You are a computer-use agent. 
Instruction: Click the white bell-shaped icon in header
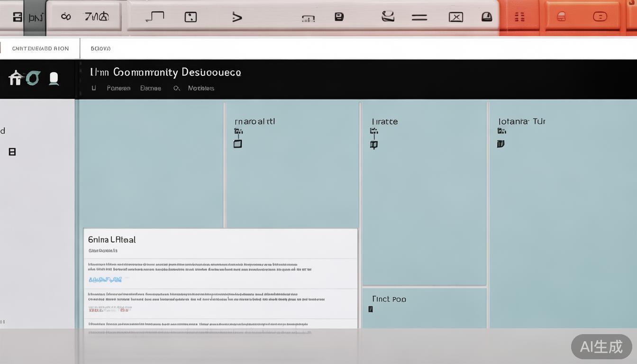tap(54, 78)
